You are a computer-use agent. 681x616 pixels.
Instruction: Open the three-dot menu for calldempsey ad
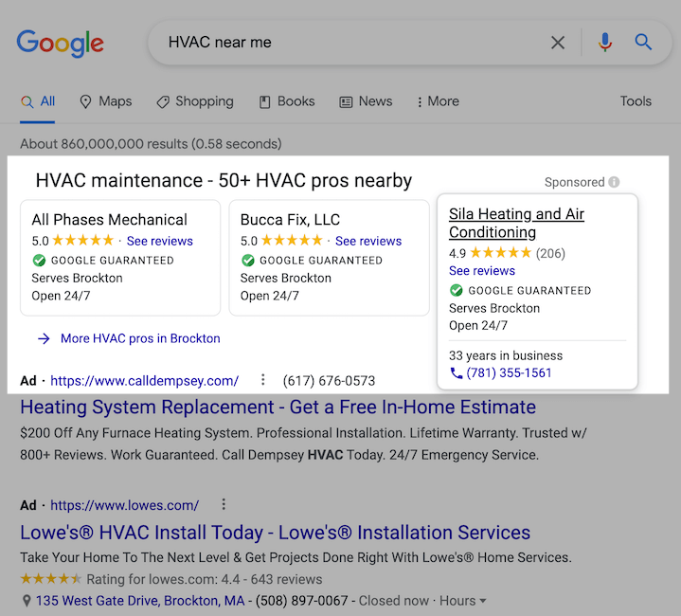pyautogui.click(x=262, y=379)
